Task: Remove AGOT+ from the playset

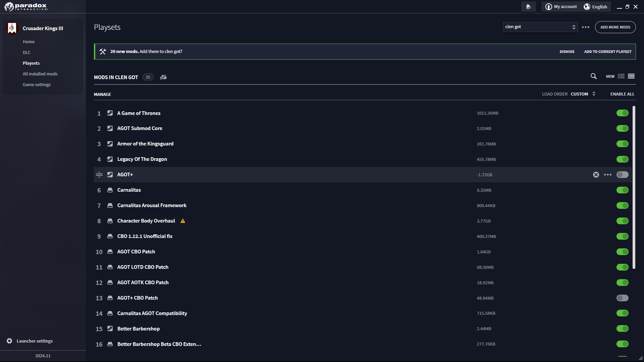Action: [596, 175]
